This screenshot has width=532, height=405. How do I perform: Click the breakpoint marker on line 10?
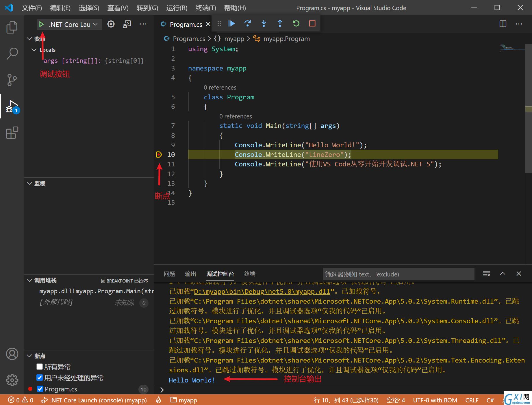point(159,155)
